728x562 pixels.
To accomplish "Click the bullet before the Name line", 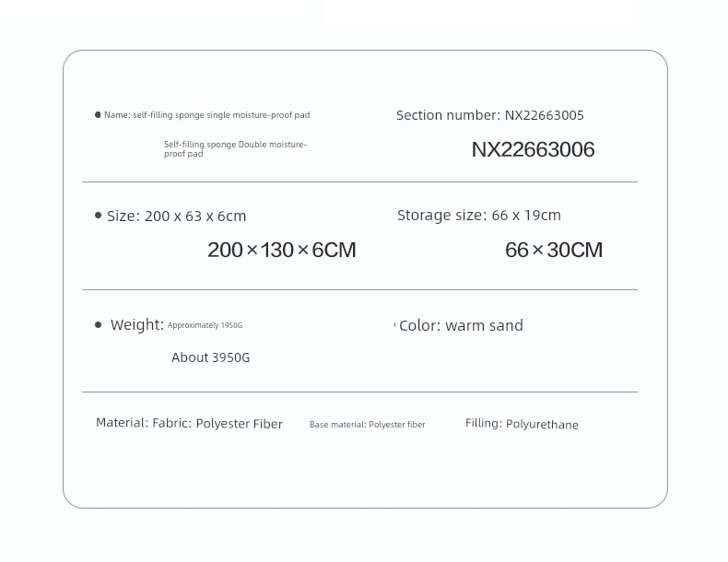I will point(98,114).
